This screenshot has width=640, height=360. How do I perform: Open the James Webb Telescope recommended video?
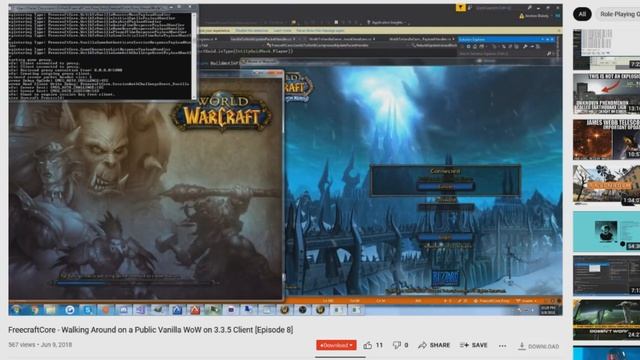[607, 139]
